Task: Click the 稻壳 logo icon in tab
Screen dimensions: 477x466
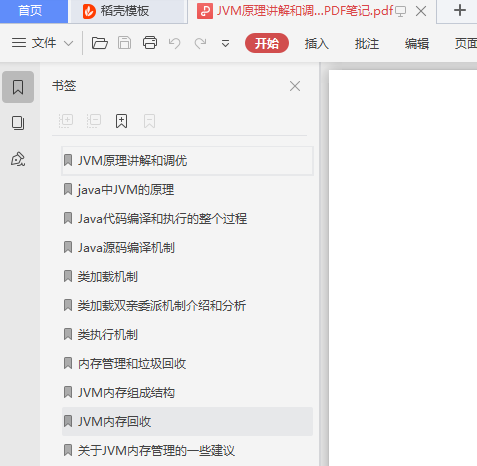Action: click(x=89, y=11)
